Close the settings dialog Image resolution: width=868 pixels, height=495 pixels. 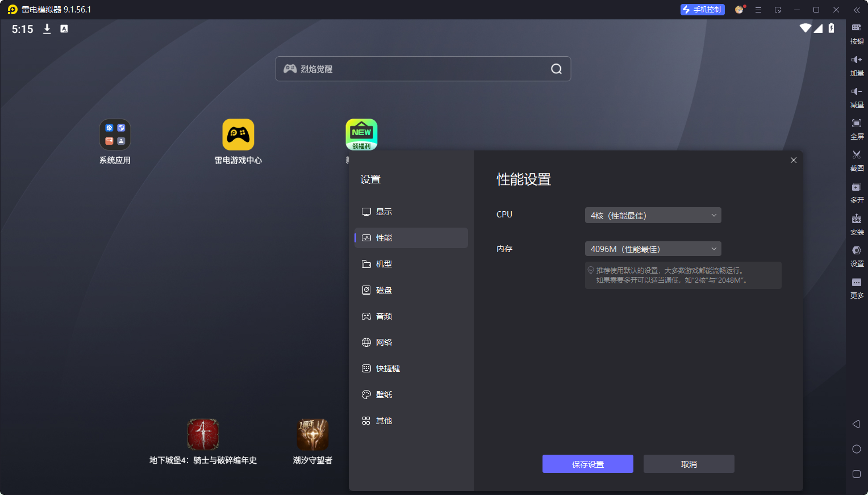[794, 160]
